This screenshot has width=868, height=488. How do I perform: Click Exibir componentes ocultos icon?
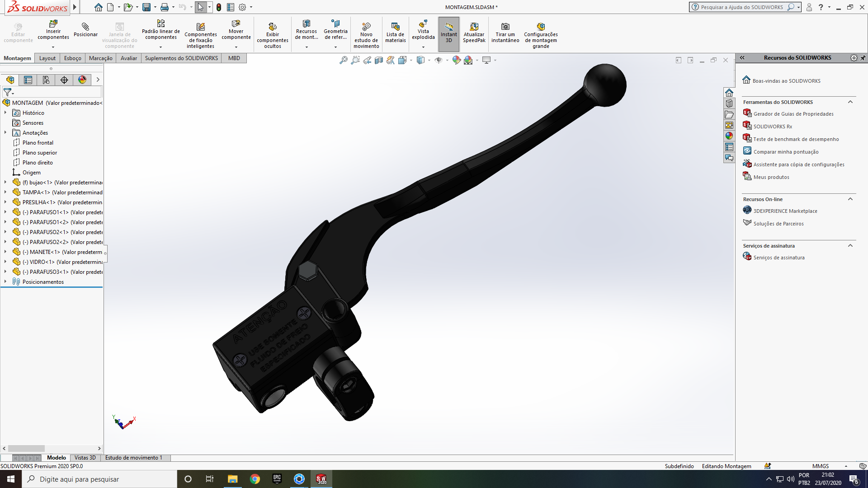[x=273, y=27]
